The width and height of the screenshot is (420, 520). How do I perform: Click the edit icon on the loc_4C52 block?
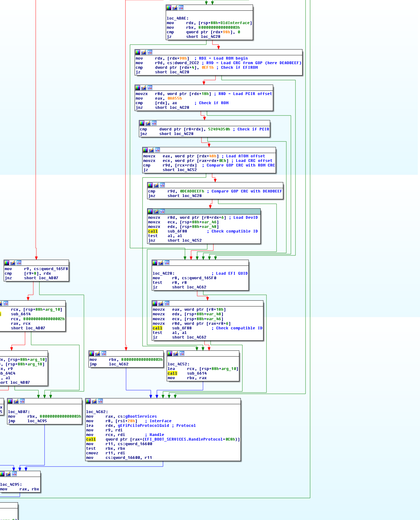176,353
